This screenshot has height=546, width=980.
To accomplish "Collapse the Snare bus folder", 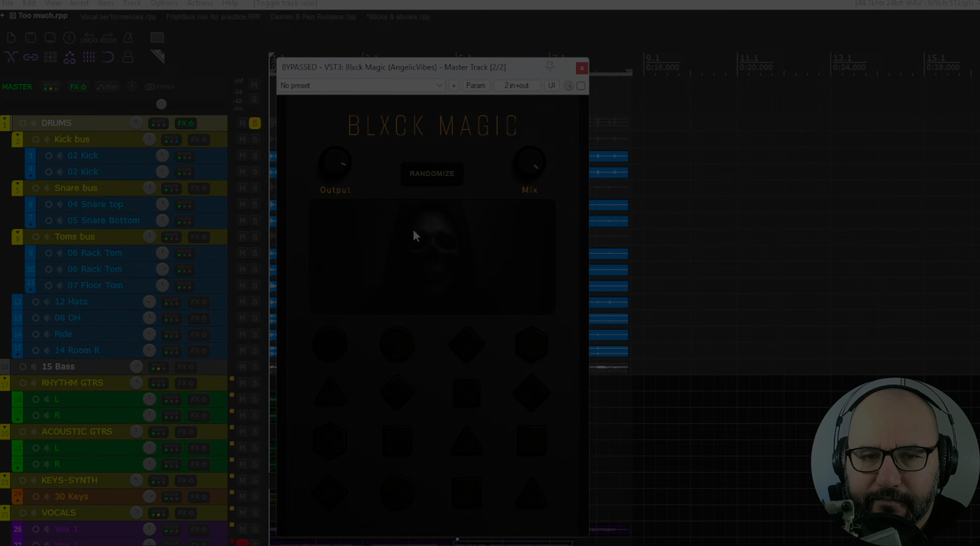I will 17,189.
